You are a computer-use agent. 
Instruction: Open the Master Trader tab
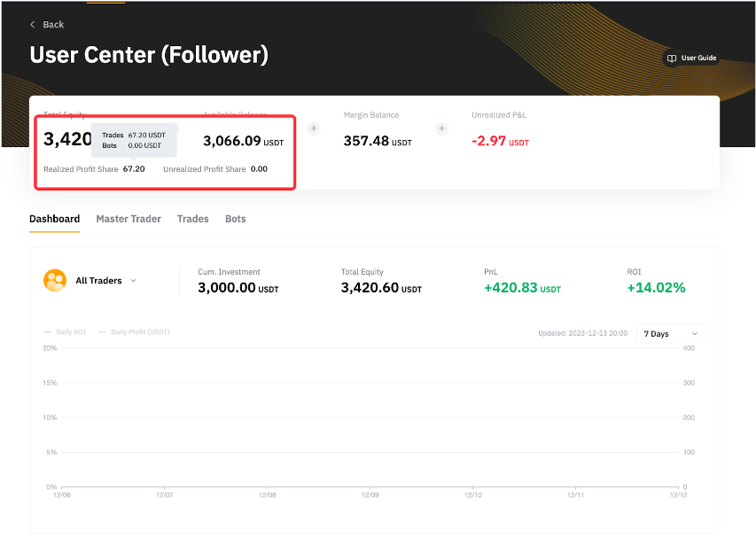pos(129,219)
